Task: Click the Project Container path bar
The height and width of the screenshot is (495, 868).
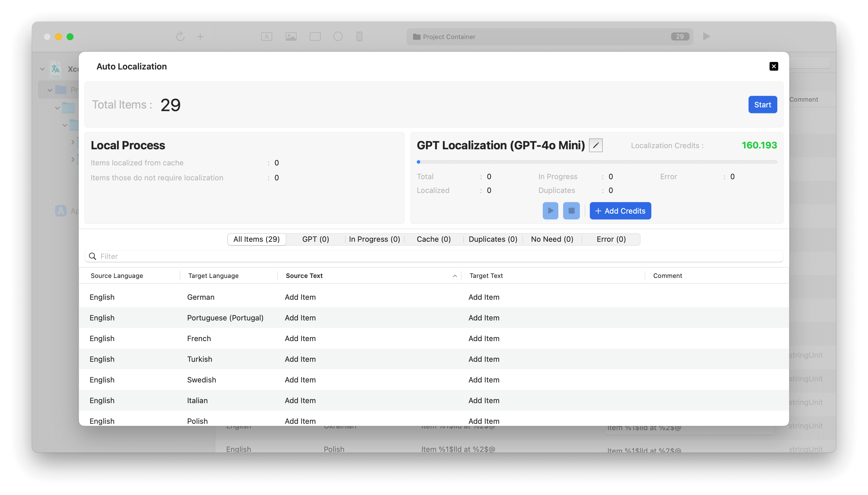Action: coord(550,37)
